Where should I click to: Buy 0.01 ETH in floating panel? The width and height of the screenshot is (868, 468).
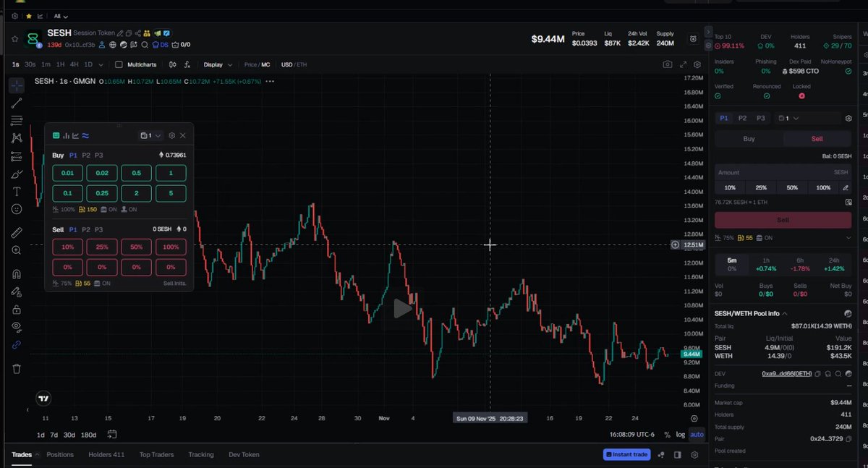coord(67,173)
